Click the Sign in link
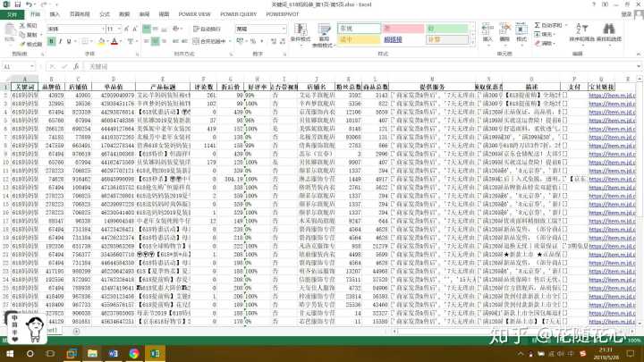 point(626,14)
